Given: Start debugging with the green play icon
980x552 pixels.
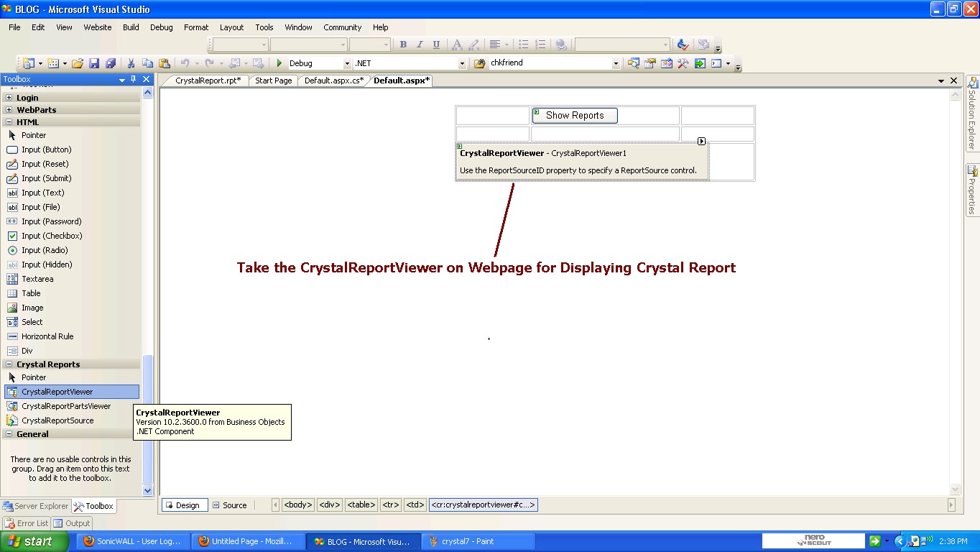Looking at the screenshot, I should [x=279, y=63].
